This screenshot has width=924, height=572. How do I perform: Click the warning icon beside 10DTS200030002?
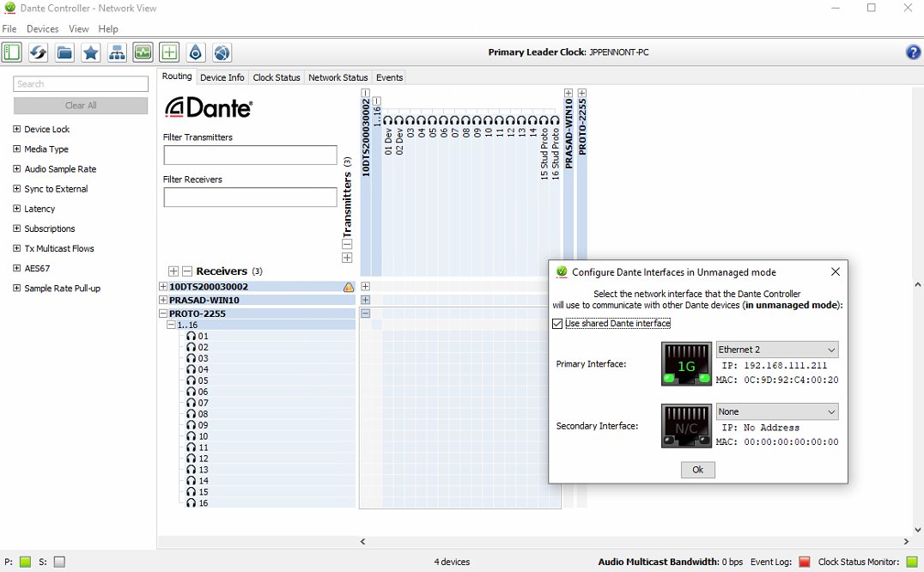(x=349, y=287)
